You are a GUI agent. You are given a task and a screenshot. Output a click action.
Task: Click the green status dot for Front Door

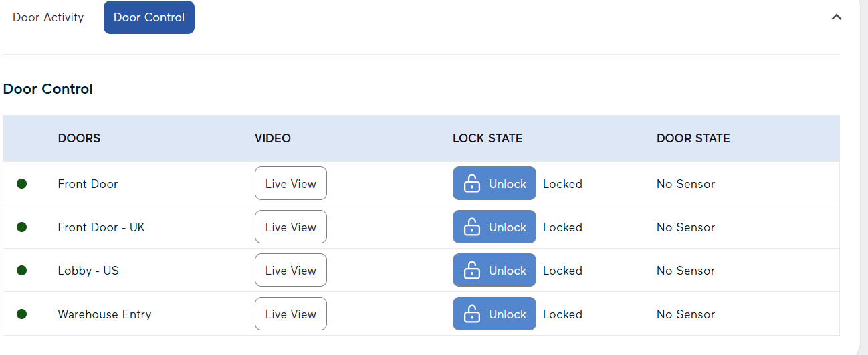[x=21, y=183]
